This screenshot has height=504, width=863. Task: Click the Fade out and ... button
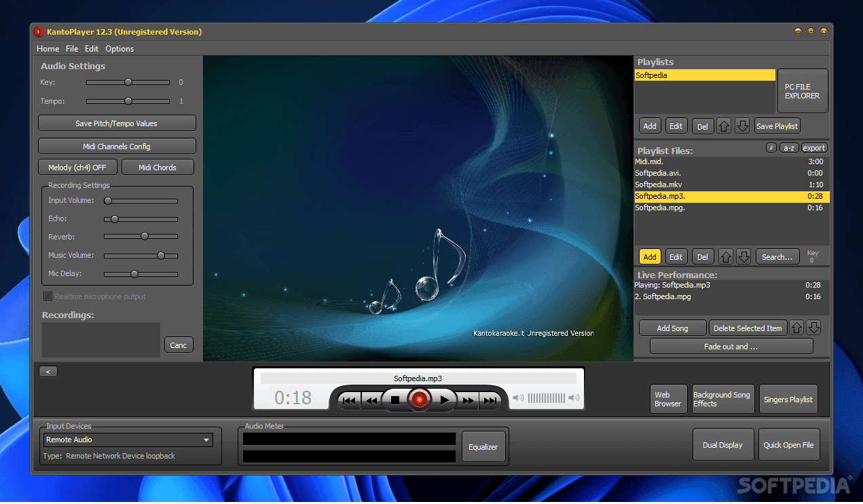point(731,347)
